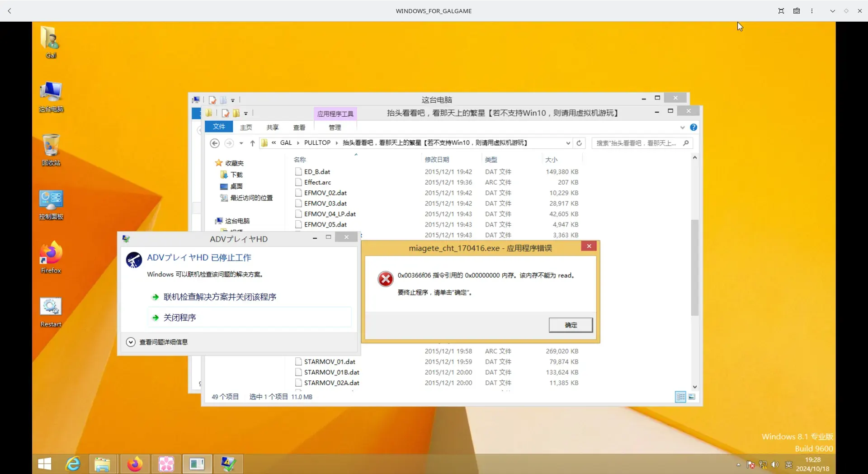This screenshot has width=868, height=474.
Task: Open the address bar history dropdown
Action: coord(568,143)
